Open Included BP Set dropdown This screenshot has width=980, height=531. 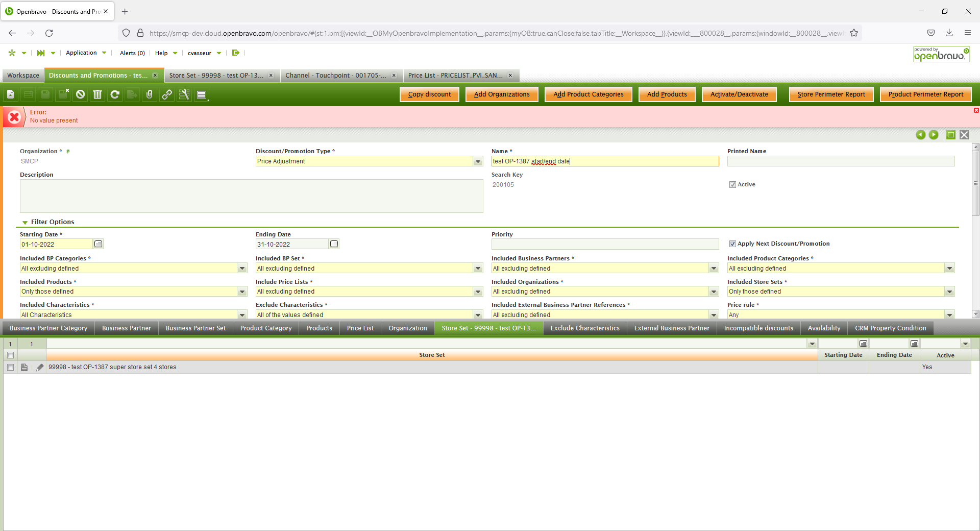478,269
